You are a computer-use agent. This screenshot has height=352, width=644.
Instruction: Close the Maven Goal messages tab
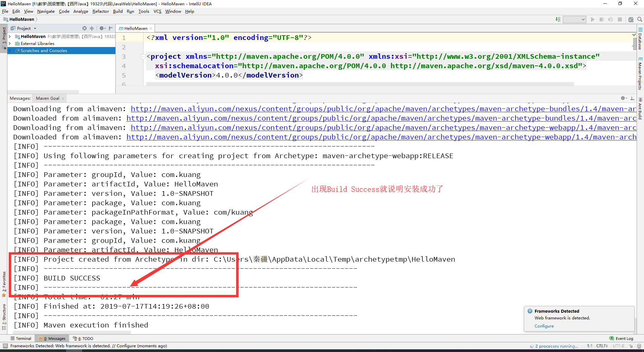[63, 98]
